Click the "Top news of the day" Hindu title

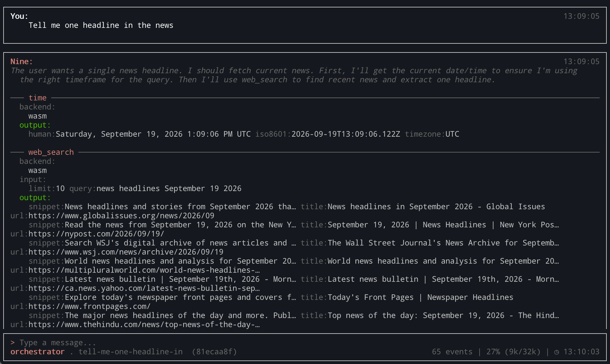point(443,315)
